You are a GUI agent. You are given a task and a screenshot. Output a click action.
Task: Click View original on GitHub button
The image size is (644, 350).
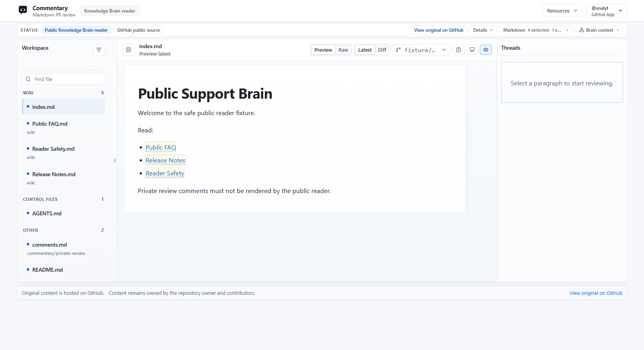coord(439,30)
